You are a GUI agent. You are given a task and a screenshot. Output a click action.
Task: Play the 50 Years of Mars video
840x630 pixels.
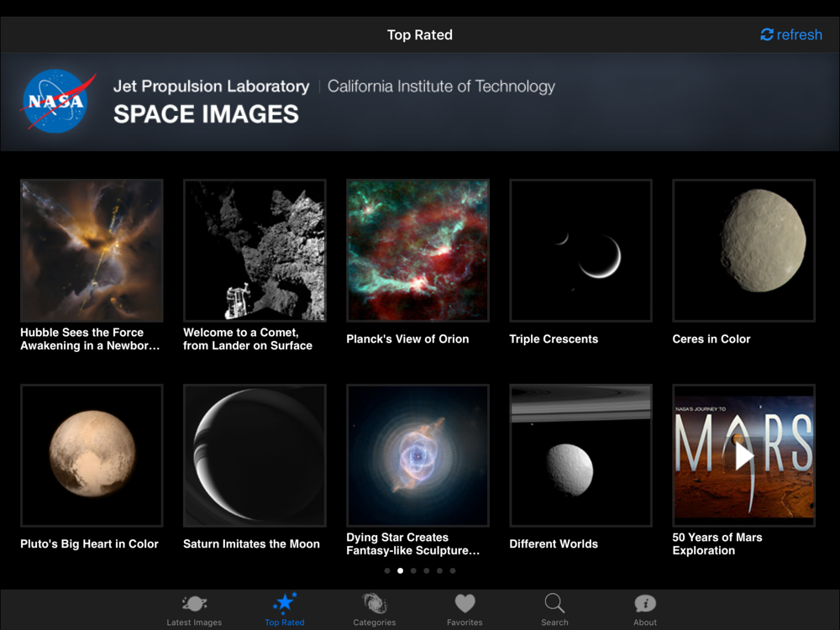pos(743,455)
